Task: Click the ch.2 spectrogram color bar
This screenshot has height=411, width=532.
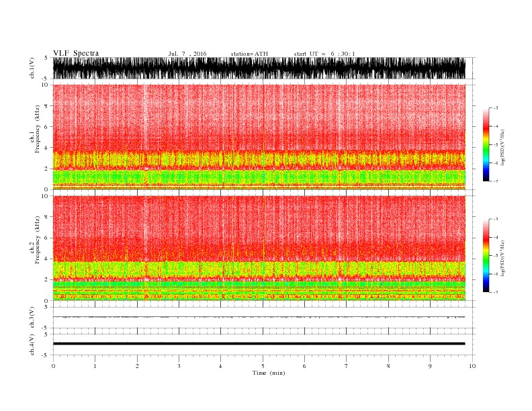Action: (x=486, y=256)
